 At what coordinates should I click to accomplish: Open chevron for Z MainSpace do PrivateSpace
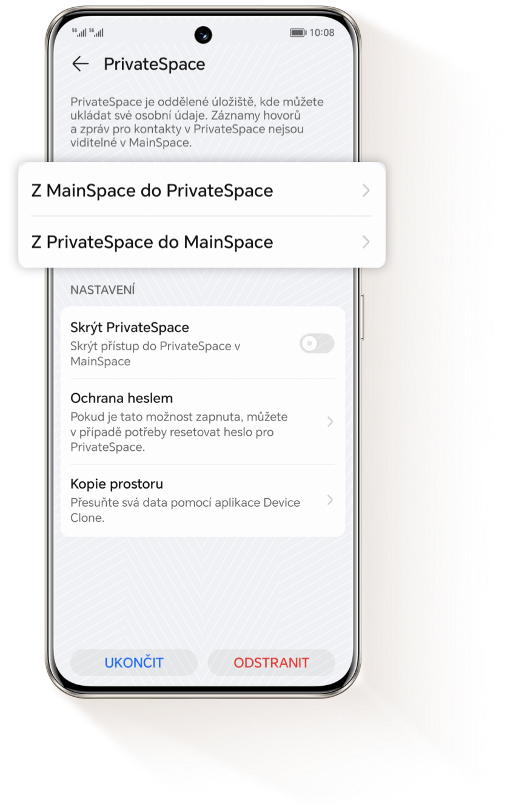(x=366, y=191)
